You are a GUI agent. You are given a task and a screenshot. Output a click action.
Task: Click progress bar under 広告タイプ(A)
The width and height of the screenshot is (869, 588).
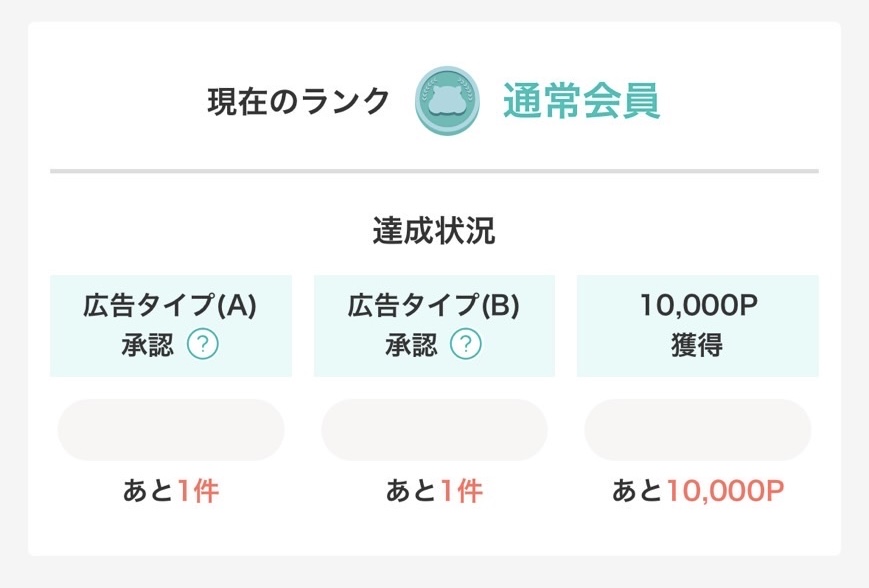(171, 430)
